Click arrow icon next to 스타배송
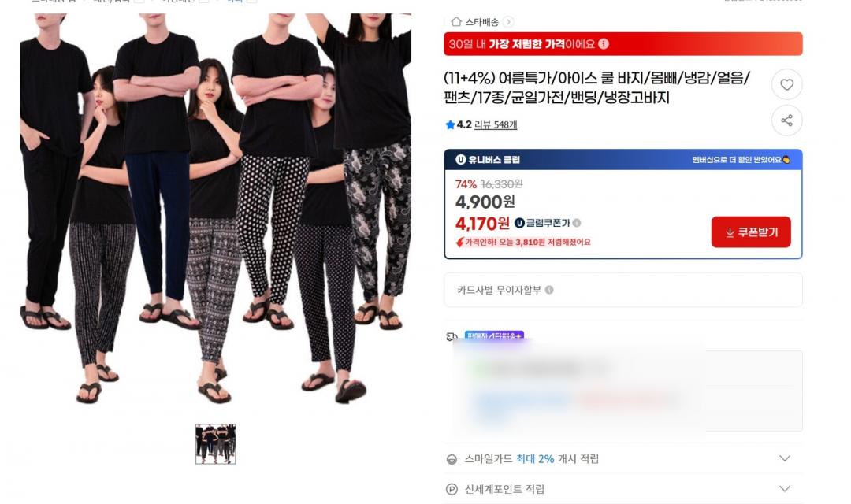 click(507, 22)
